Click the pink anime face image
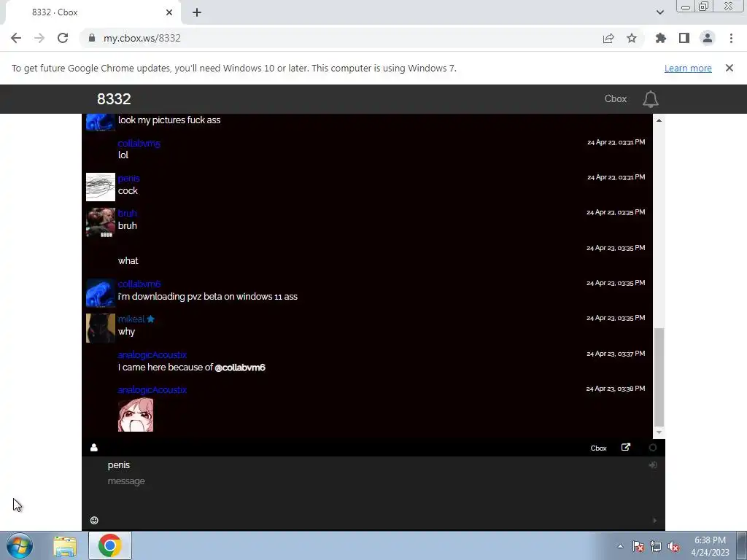 136,415
